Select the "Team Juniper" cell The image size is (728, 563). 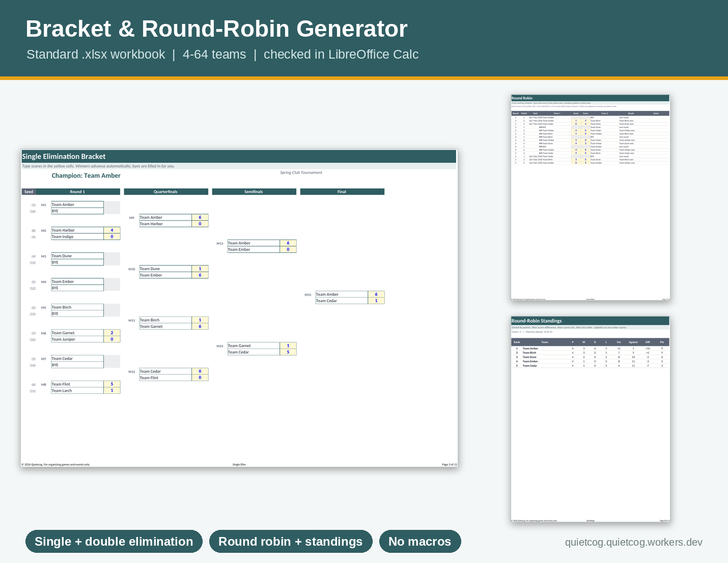coord(77,339)
